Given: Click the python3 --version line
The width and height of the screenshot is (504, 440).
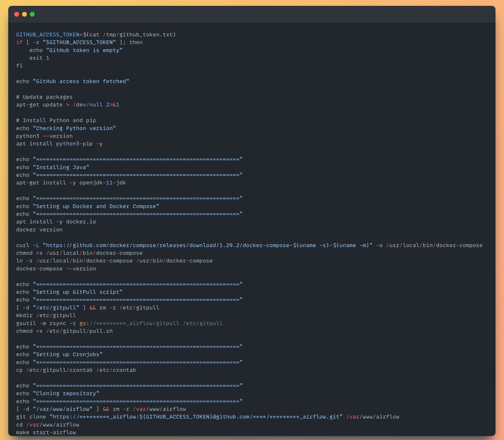Looking at the screenshot, I should pos(44,136).
